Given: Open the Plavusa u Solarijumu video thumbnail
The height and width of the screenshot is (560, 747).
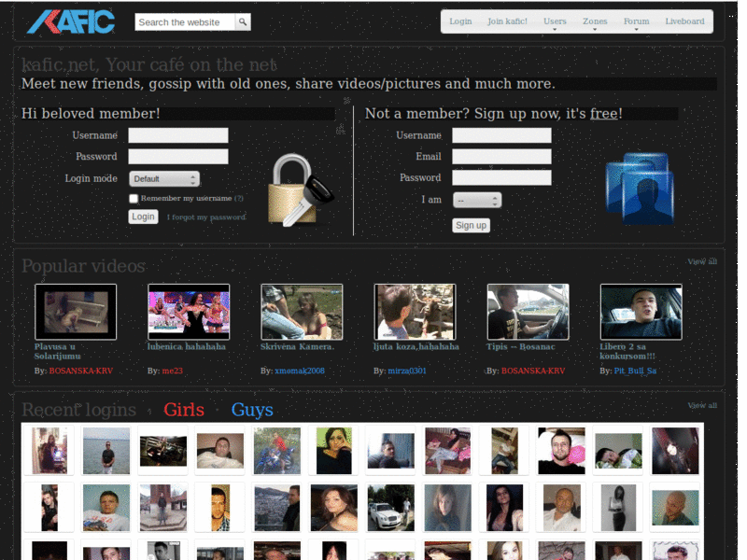Looking at the screenshot, I should point(76,312).
